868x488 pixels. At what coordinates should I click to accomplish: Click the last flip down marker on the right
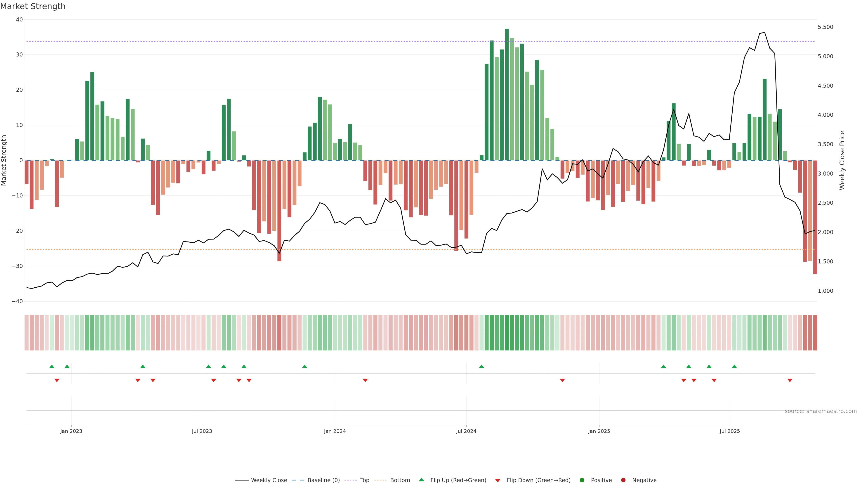(x=790, y=380)
